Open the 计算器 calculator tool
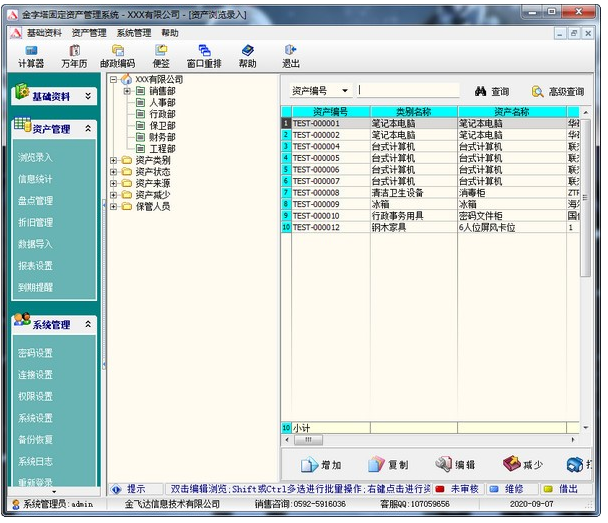The image size is (608, 523). pyautogui.click(x=31, y=56)
